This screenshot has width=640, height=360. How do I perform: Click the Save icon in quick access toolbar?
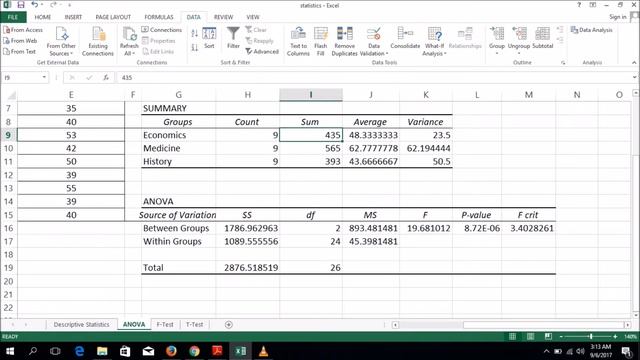pyautogui.click(x=20, y=5)
